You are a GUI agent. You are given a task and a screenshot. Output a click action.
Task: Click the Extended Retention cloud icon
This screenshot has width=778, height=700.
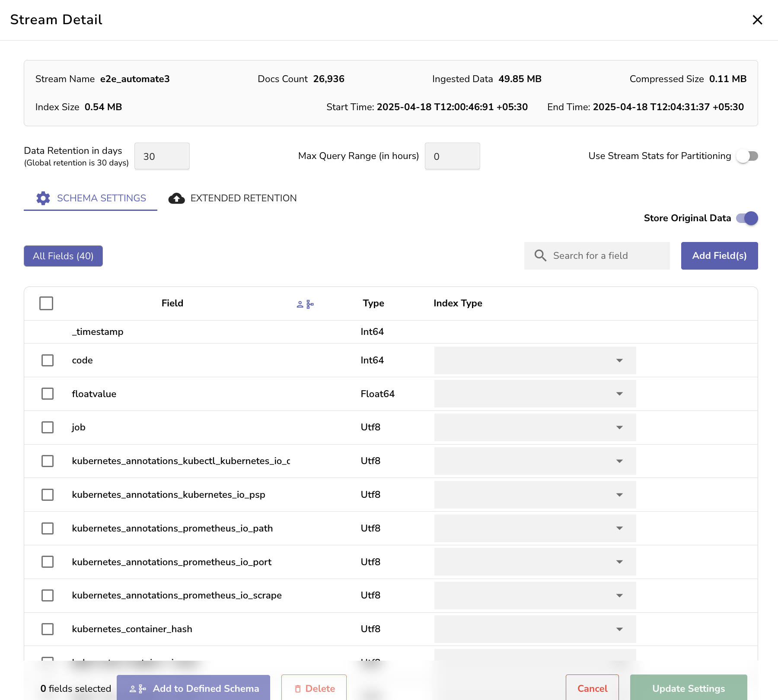(177, 198)
